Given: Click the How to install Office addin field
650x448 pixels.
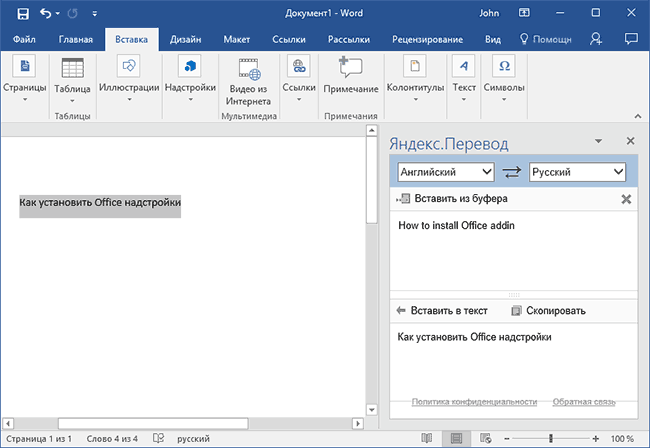Looking at the screenshot, I should point(514,251).
